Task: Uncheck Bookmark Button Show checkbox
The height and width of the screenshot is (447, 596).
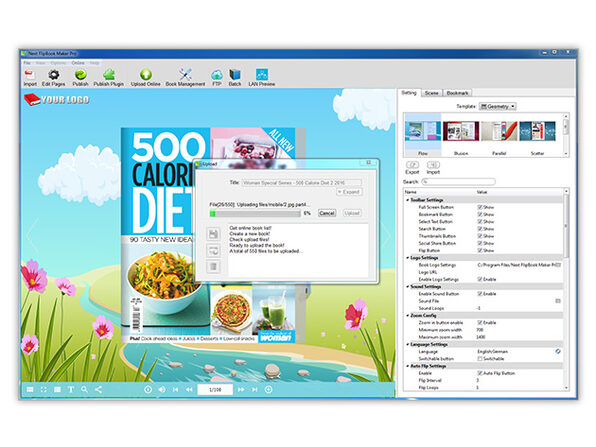Action: (x=480, y=214)
